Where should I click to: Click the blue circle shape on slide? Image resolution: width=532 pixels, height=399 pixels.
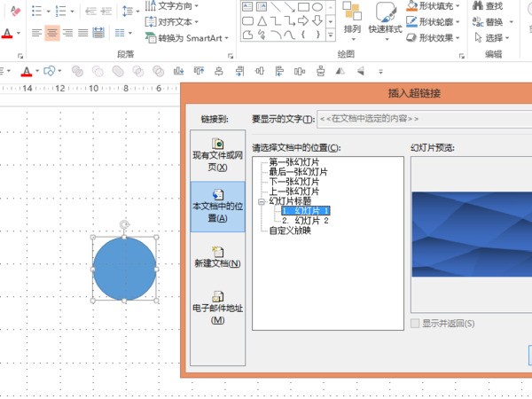(x=124, y=268)
